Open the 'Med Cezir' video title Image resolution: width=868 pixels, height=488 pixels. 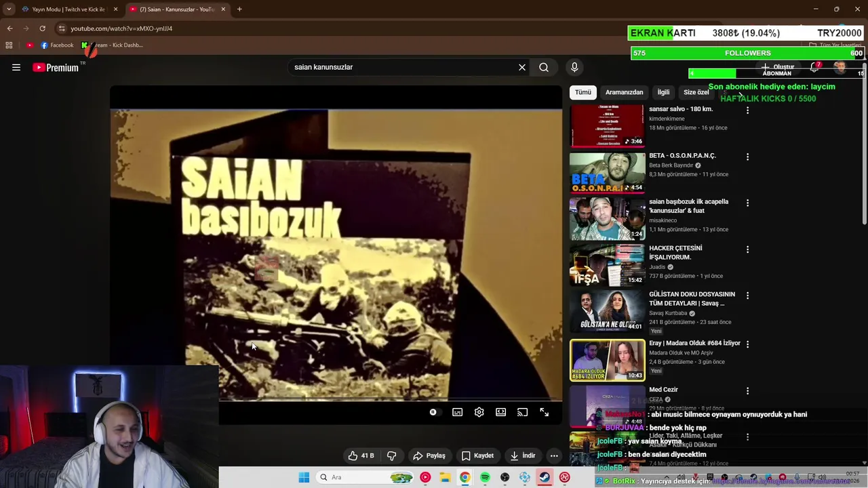click(x=663, y=390)
